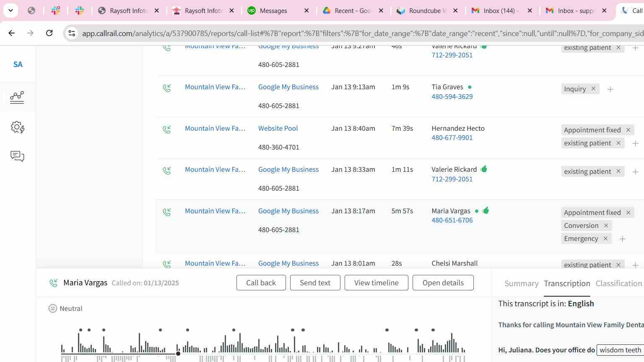Click inbound call icon for Chelsi Marshall row
Image resolution: width=644 pixels, height=362 pixels.
tap(167, 264)
